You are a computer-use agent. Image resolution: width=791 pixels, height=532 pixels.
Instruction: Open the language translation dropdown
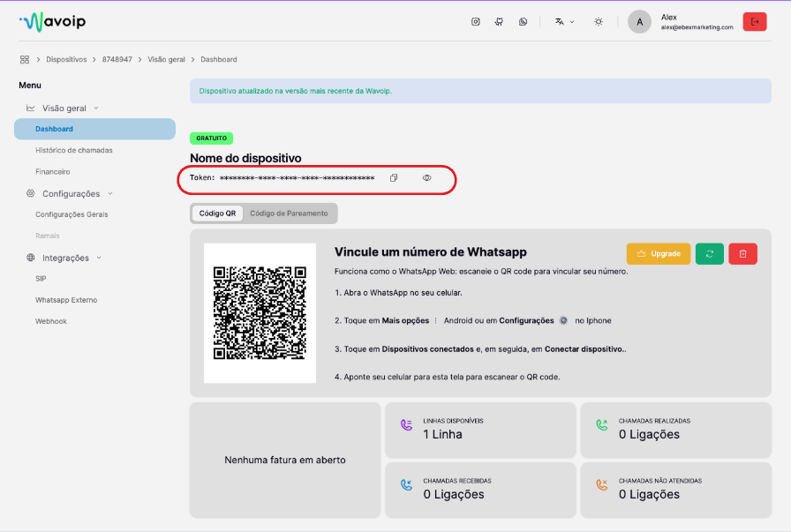click(x=564, y=22)
